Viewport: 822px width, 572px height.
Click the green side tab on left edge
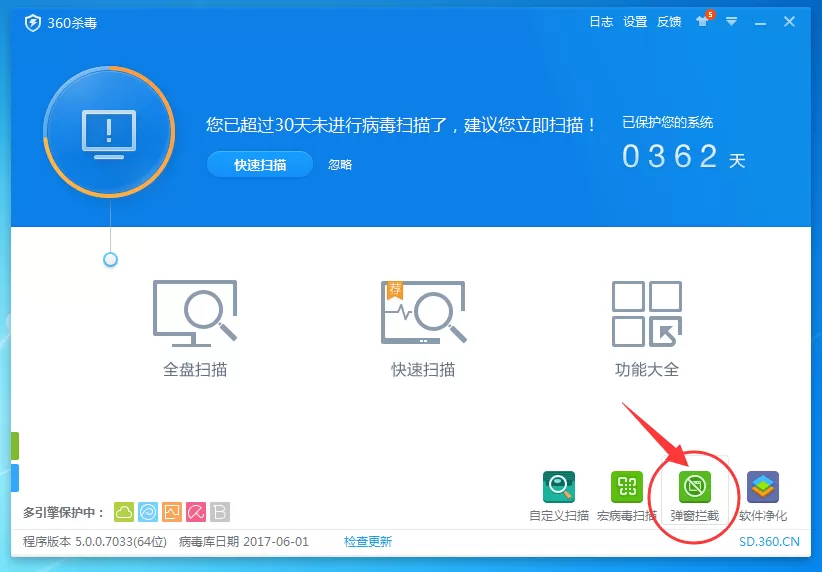click(x=15, y=446)
